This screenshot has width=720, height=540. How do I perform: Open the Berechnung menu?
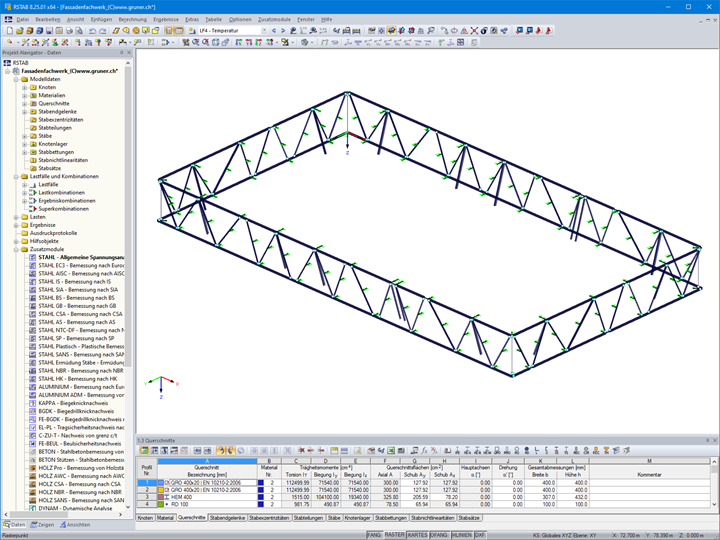133,19
